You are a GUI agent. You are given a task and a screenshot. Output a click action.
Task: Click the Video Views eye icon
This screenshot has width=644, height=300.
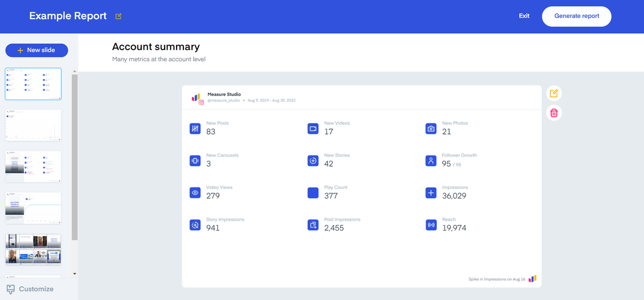[195, 193]
